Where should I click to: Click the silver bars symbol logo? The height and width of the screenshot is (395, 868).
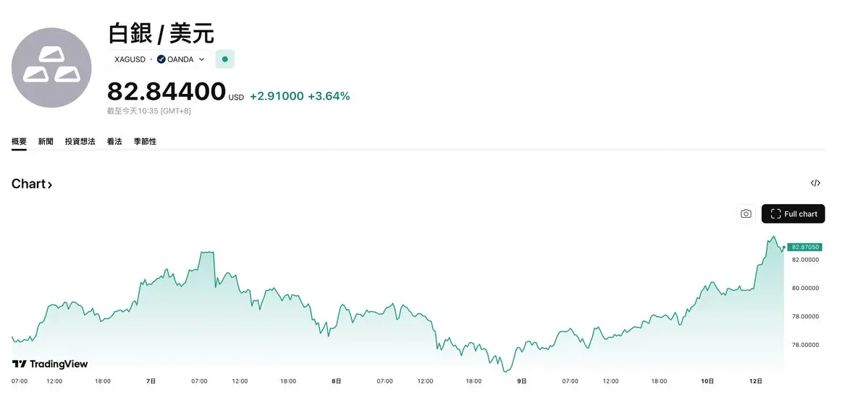click(x=51, y=67)
